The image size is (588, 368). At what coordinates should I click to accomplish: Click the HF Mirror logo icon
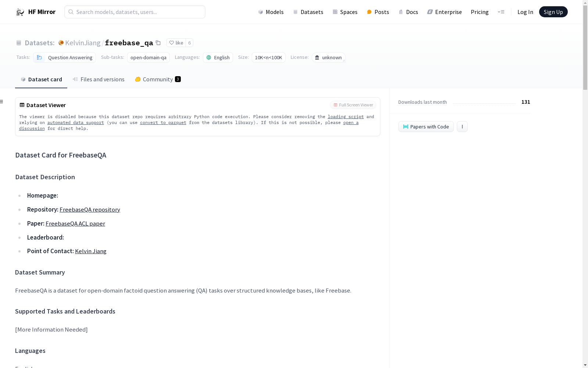20,12
